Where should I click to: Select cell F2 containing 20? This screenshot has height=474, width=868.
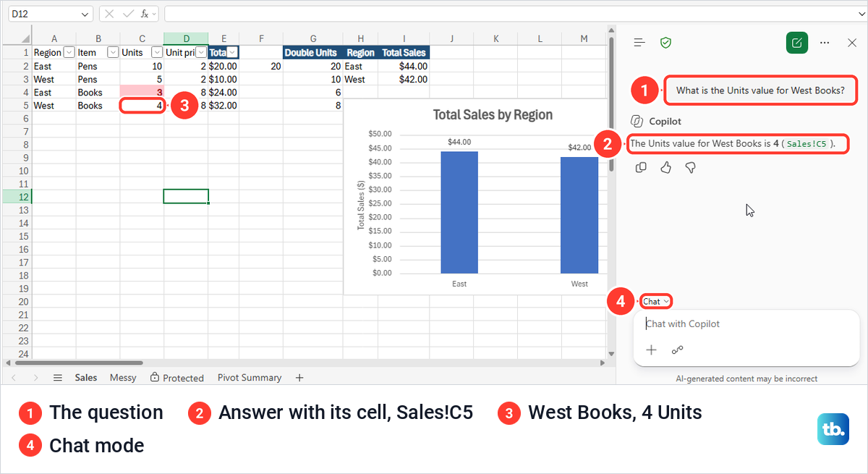pyautogui.click(x=261, y=66)
